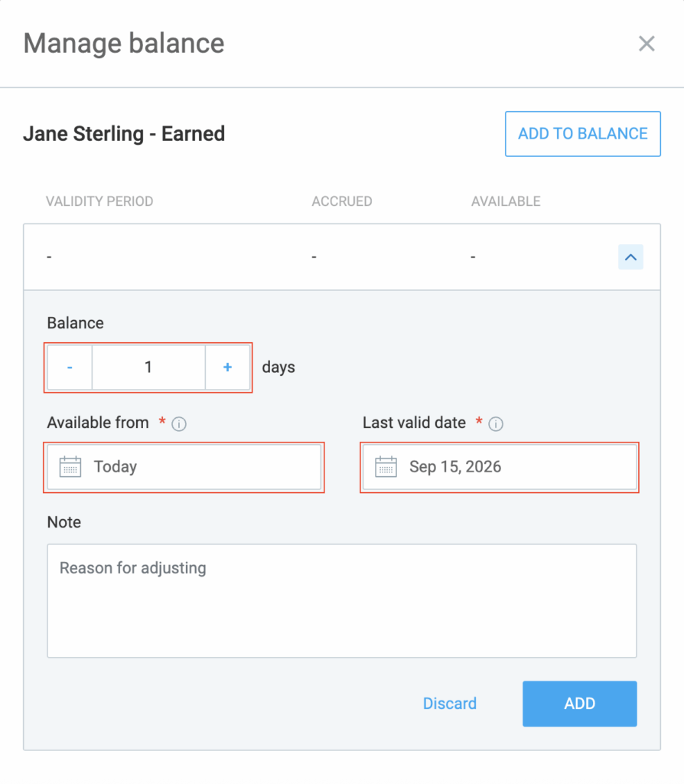684x784 pixels.
Task: Open the calendar icon for Last valid date
Action: click(x=387, y=467)
